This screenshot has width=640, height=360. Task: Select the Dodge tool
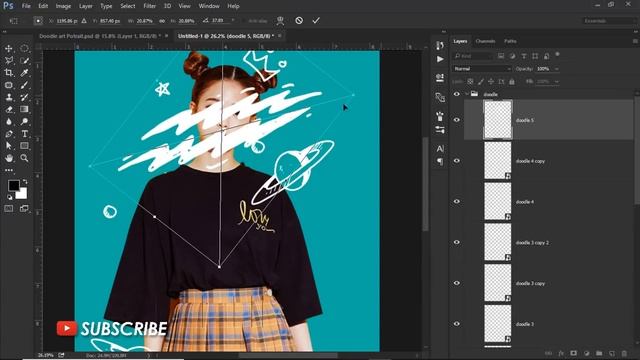[x=24, y=122]
